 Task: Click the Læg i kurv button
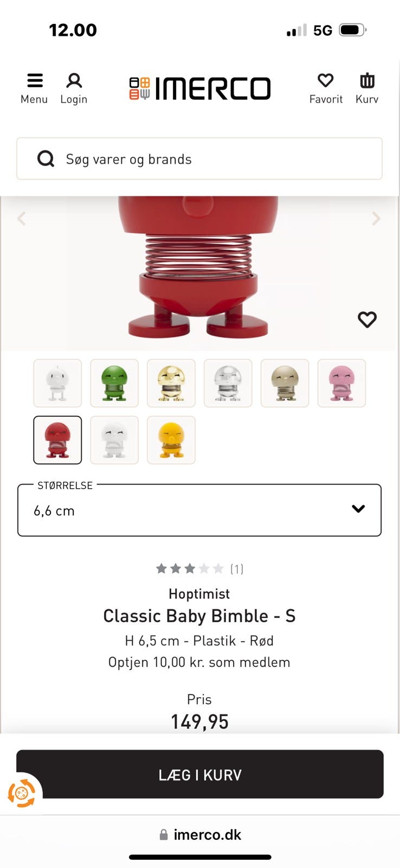[200, 774]
